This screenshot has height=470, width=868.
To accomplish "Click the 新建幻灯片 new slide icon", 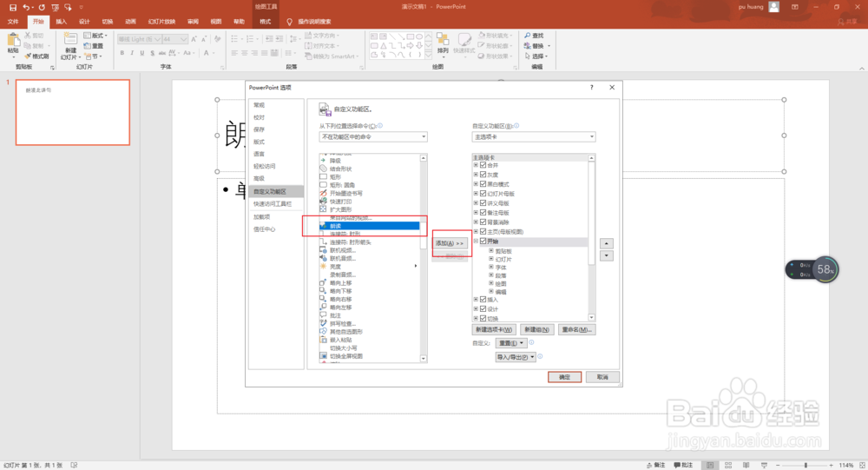I will coord(70,41).
